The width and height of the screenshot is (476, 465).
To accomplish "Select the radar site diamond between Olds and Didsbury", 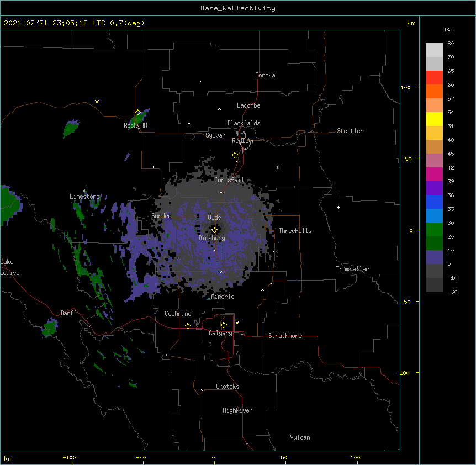I will 215,230.
